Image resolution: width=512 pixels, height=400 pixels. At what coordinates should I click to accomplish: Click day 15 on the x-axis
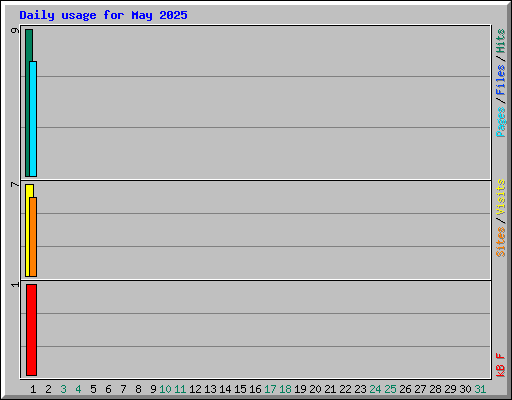point(240,389)
